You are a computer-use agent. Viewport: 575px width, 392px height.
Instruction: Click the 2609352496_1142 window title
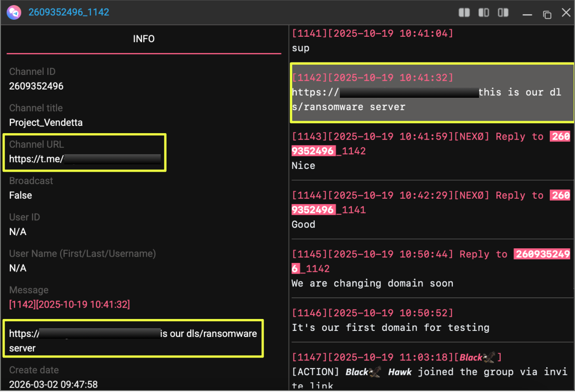click(69, 12)
